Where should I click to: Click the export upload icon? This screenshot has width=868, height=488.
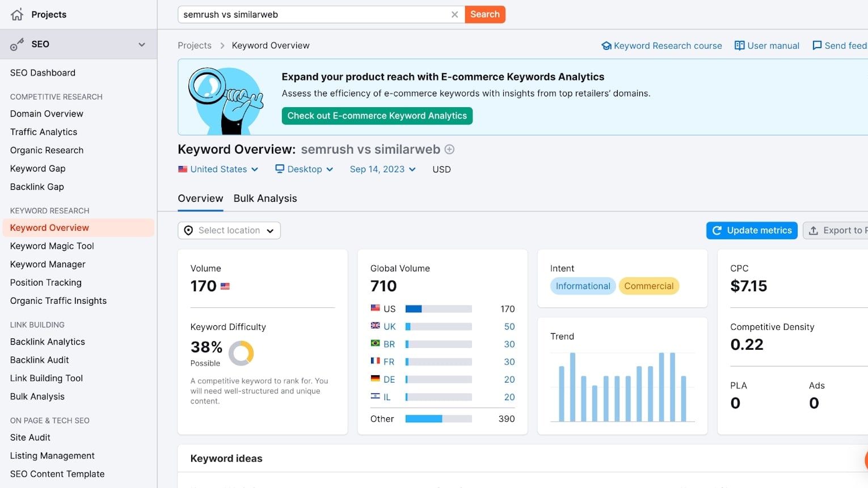813,231
